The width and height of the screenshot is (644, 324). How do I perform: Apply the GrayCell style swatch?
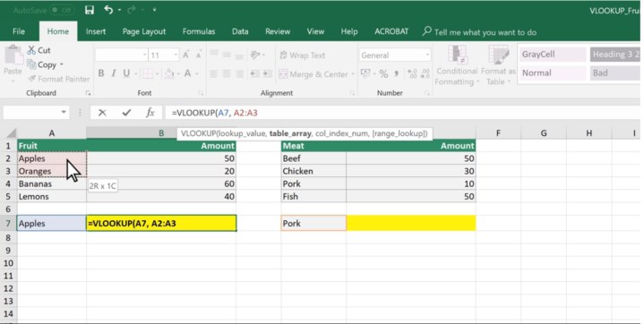point(553,55)
